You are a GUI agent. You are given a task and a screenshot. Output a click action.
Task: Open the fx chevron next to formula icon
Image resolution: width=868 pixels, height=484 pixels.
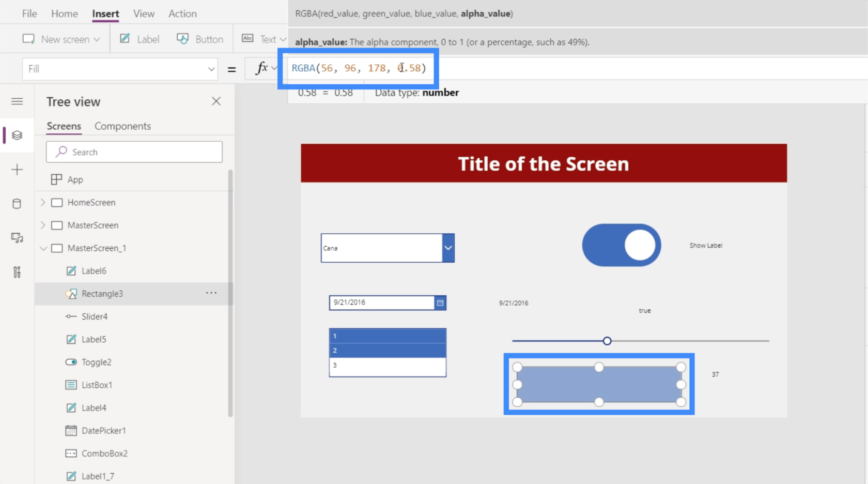274,68
